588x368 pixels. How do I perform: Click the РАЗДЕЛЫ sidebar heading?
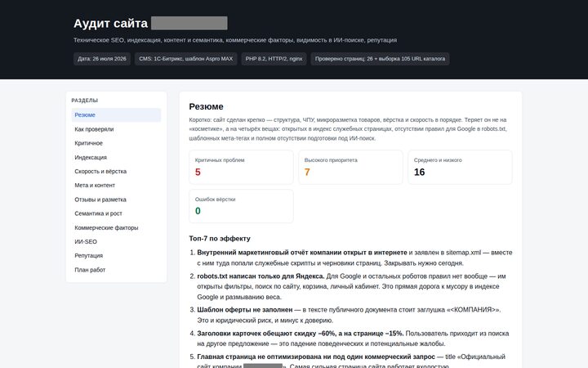(85, 101)
